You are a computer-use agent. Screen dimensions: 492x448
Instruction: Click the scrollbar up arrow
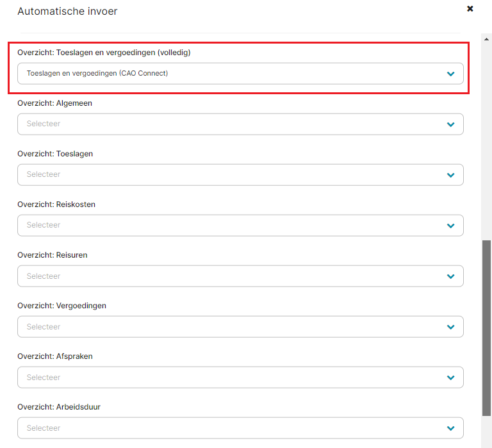click(486, 39)
